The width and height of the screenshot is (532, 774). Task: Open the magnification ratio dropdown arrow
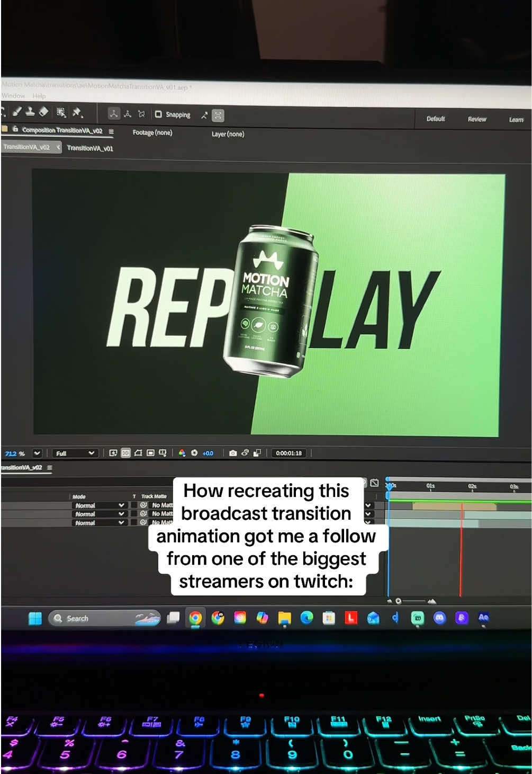coord(37,453)
